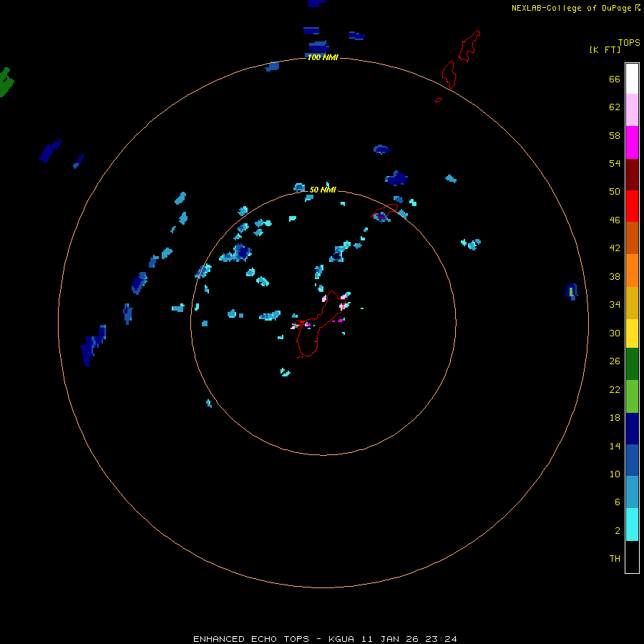Click the legend value 14

(x=615, y=446)
